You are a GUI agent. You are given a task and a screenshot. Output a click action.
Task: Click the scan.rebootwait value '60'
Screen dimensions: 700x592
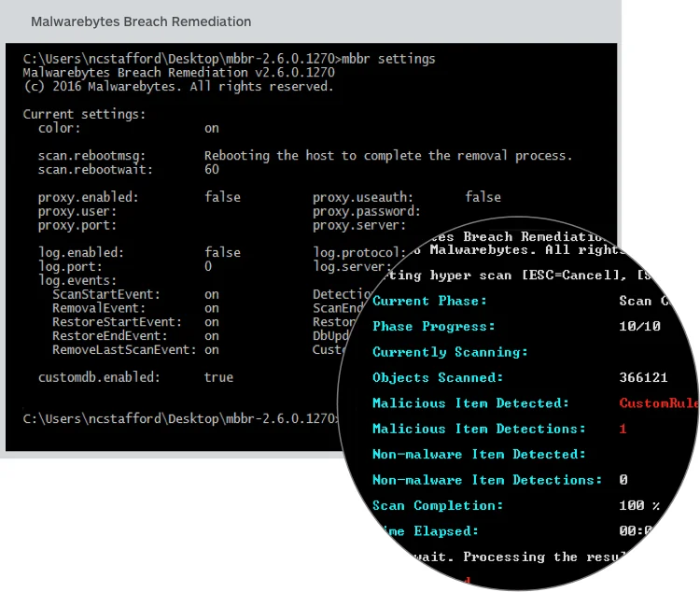click(x=212, y=170)
